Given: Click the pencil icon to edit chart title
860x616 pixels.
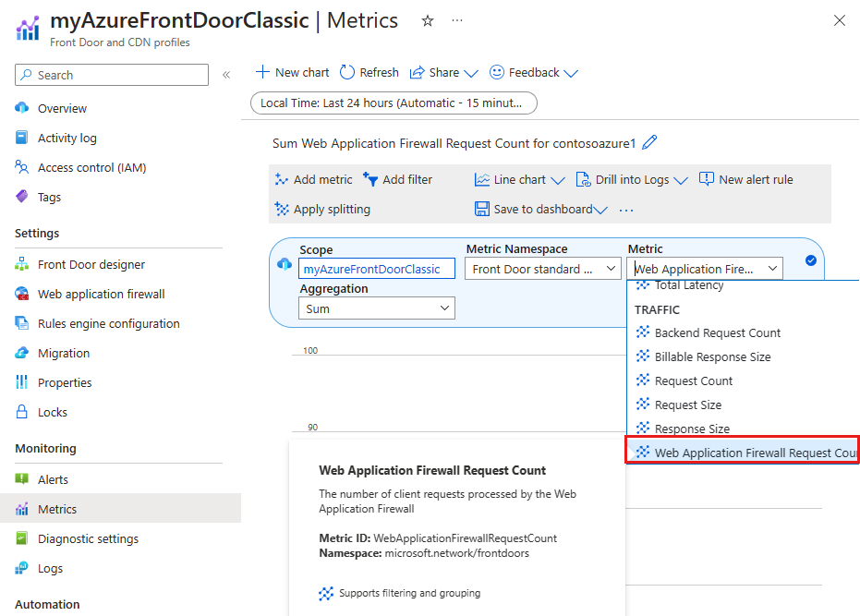Looking at the screenshot, I should click(649, 142).
